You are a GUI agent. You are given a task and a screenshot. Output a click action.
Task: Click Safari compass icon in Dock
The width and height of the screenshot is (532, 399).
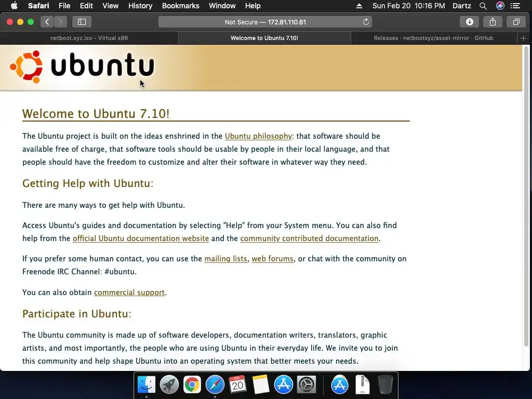click(x=215, y=385)
